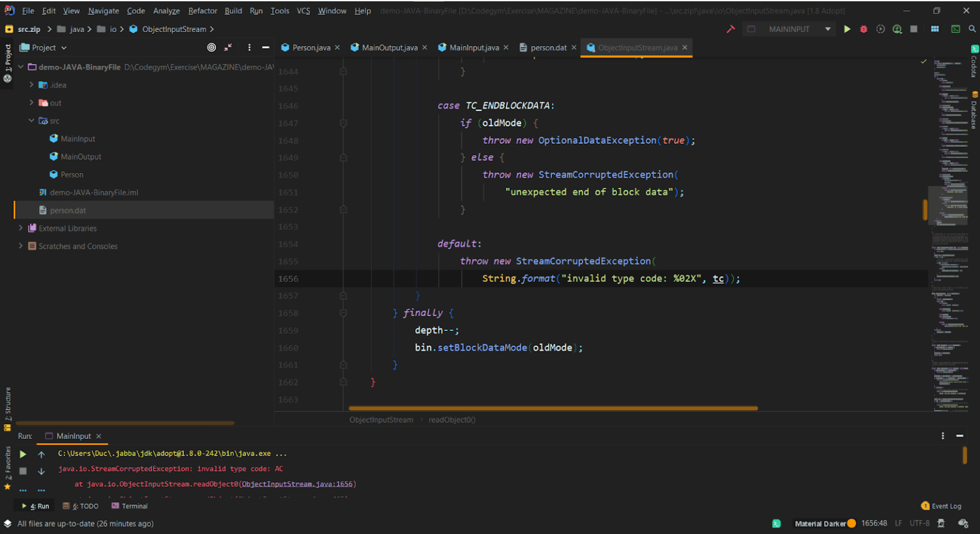The width and height of the screenshot is (980, 534).
Task: Open the ObjectInputStream.java:1656 stack trace link
Action: (298, 484)
